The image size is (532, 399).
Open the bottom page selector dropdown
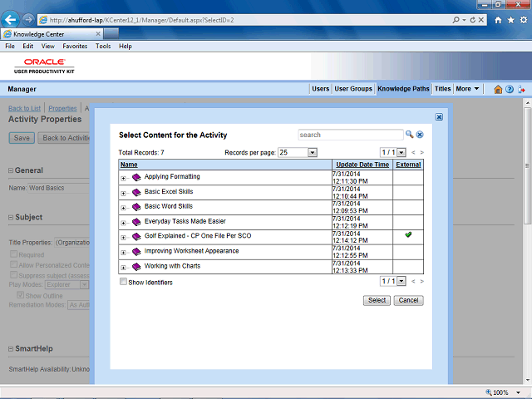click(x=401, y=281)
